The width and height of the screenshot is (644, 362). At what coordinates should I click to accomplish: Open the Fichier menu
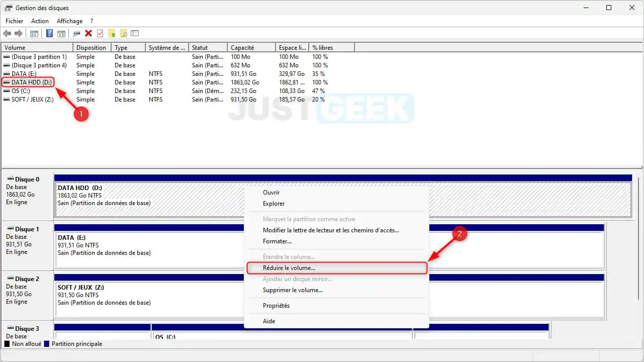click(x=15, y=21)
